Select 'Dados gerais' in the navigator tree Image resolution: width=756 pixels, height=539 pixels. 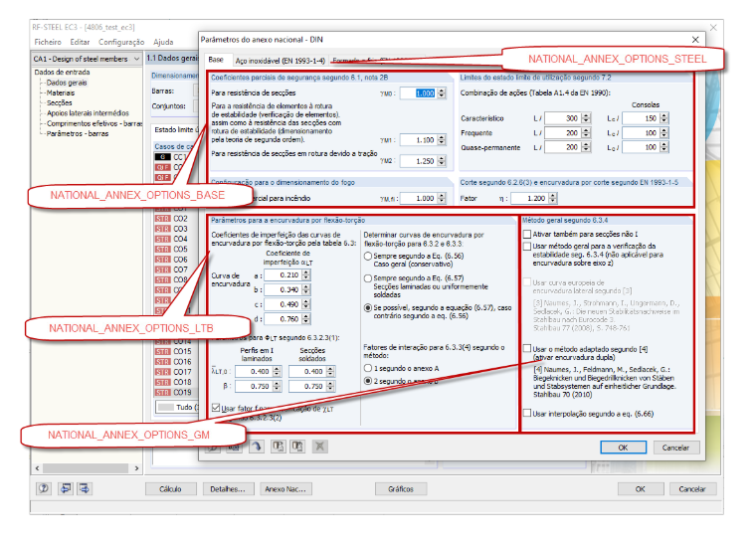pyautogui.click(x=67, y=83)
